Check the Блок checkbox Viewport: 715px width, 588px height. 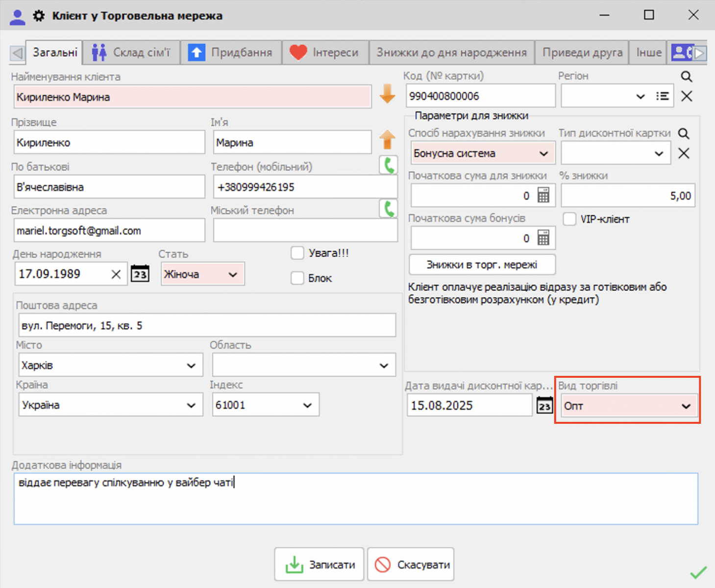point(297,278)
